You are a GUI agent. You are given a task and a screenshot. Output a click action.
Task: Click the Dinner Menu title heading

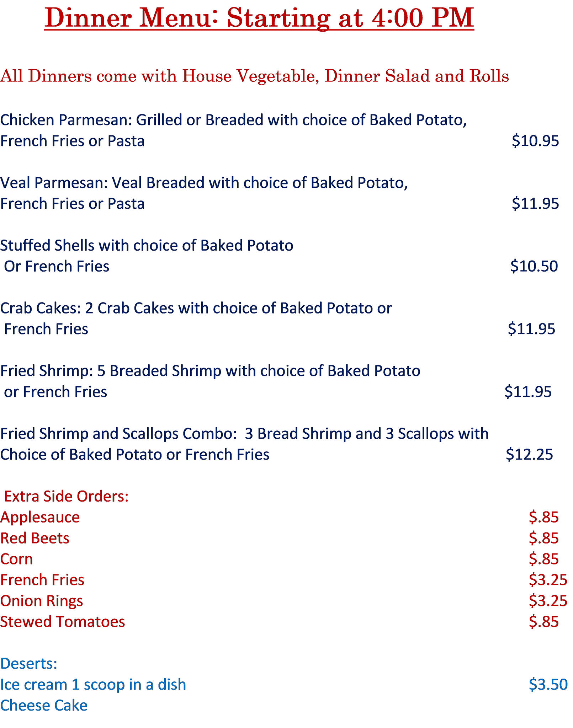[x=259, y=18]
